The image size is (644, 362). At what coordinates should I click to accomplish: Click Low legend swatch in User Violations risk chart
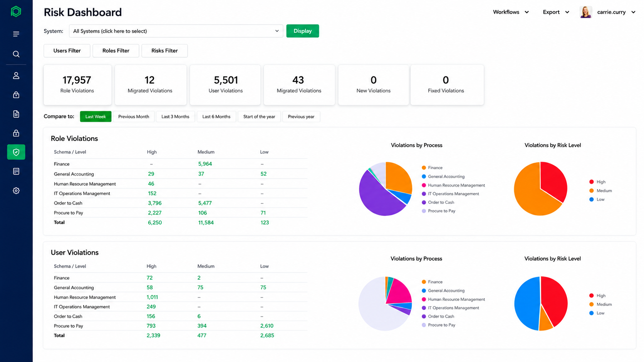(591, 313)
